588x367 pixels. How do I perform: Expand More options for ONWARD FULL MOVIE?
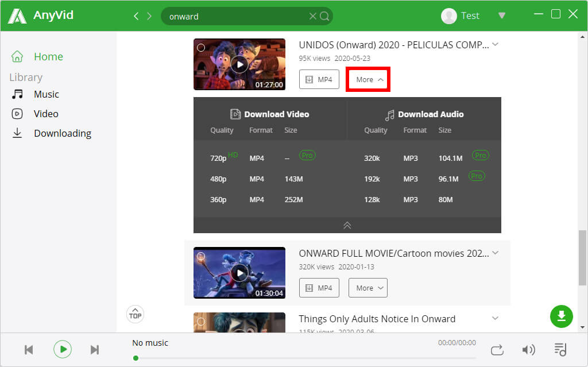[x=368, y=288]
